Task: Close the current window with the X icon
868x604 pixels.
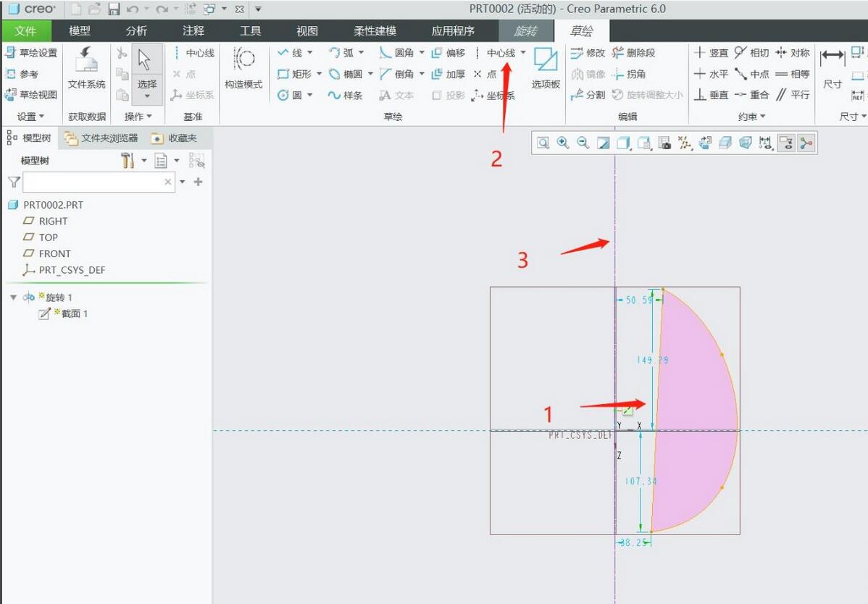Action: tap(239, 9)
